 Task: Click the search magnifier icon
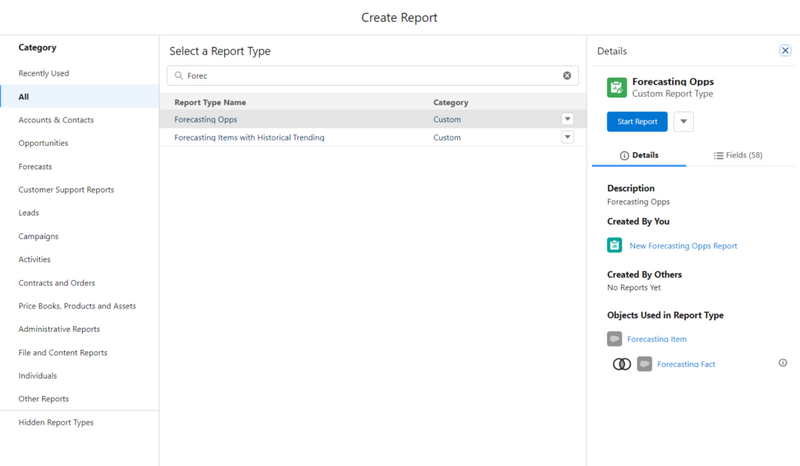tap(179, 76)
